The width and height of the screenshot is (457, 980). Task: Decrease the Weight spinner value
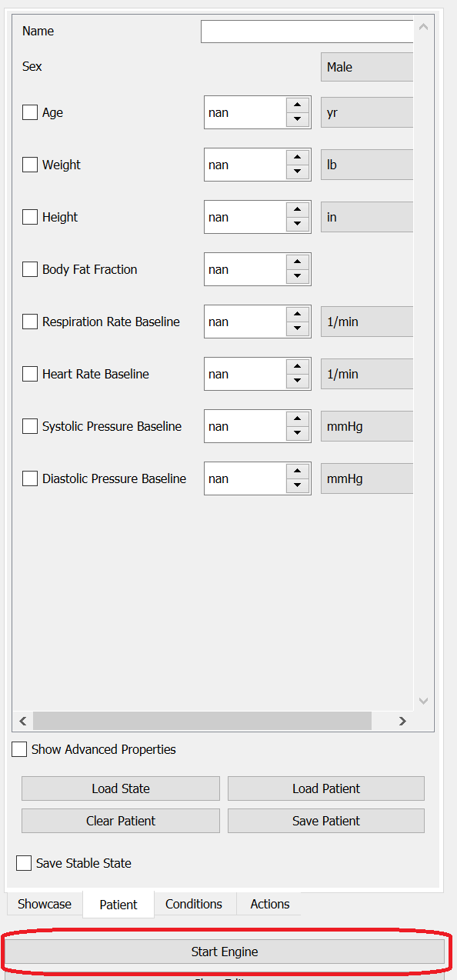298,172
